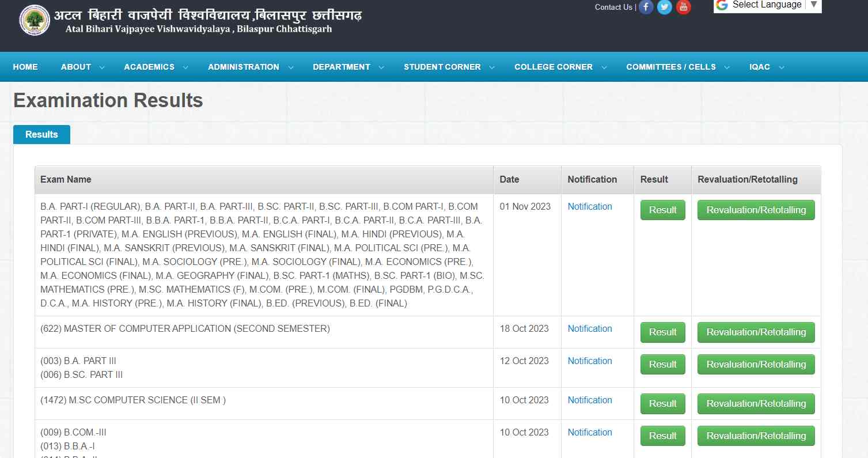Select the Results tab
Screen dimensions: 868x458
point(41,134)
